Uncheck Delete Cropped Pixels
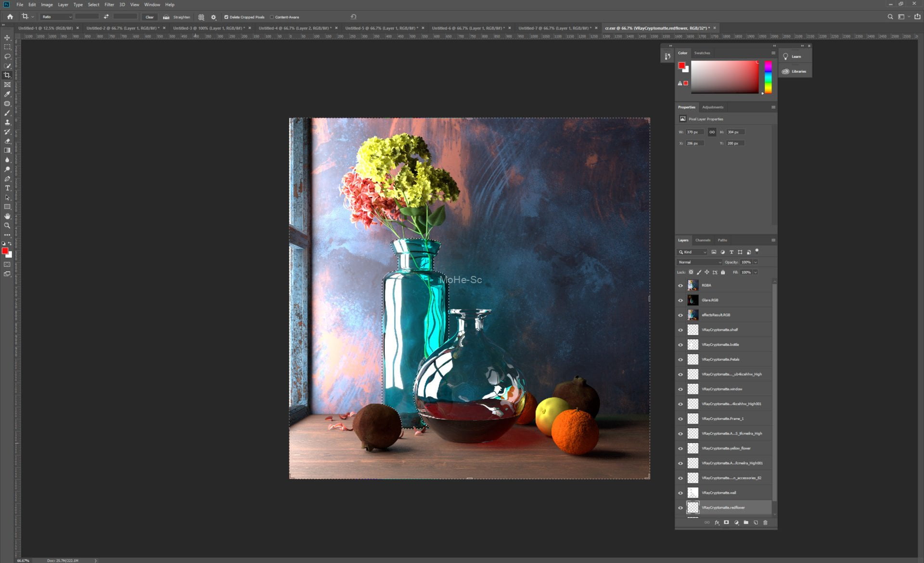Image resolution: width=924 pixels, height=563 pixels. coord(226,17)
